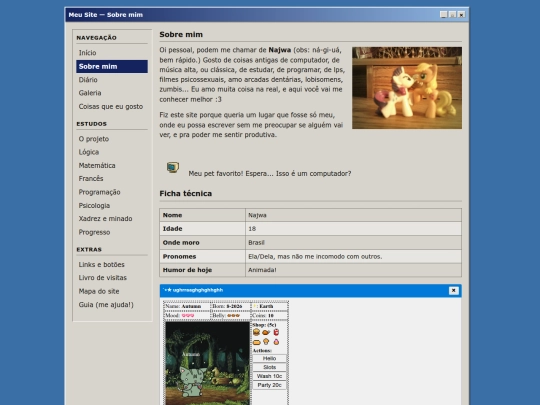Select Sobre mim in navigation
This screenshot has width=540, height=405.
coord(112,66)
